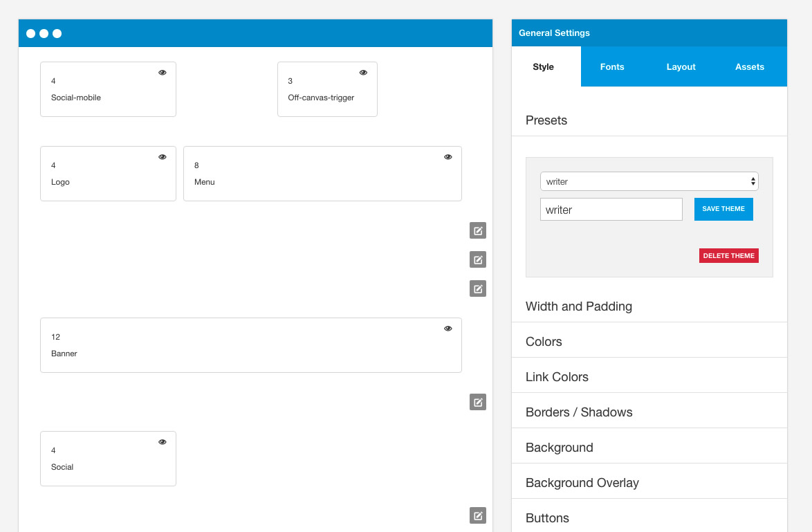Click the eye icon on the Social block

(163, 442)
